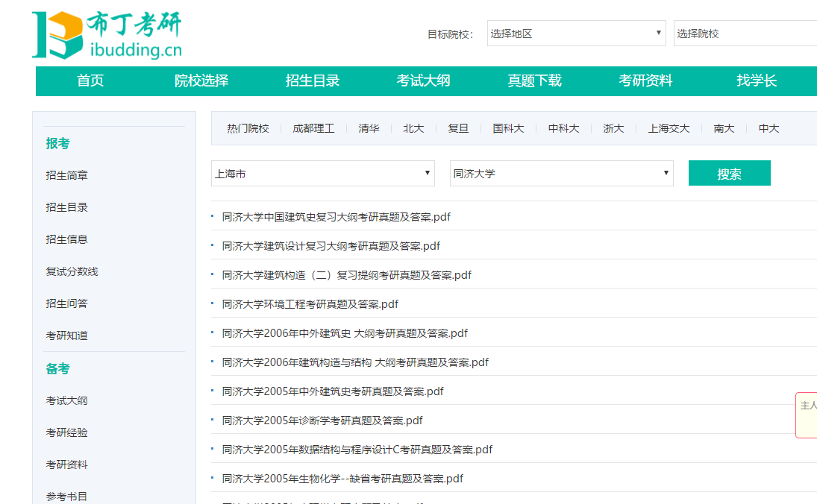Select the 清华 hot school link

[x=369, y=128]
